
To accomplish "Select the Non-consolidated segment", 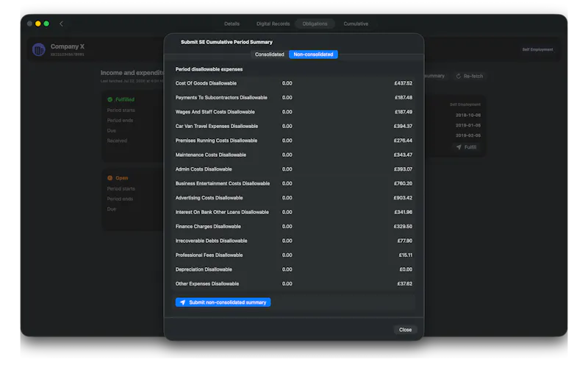I will pyautogui.click(x=313, y=54).
